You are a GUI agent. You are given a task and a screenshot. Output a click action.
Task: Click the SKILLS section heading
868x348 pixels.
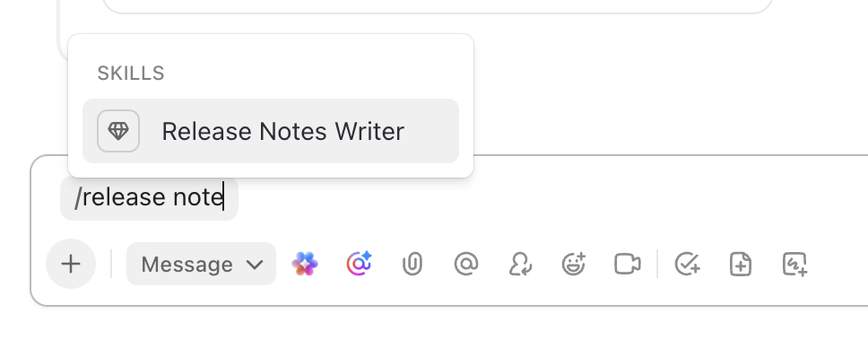[x=131, y=74]
